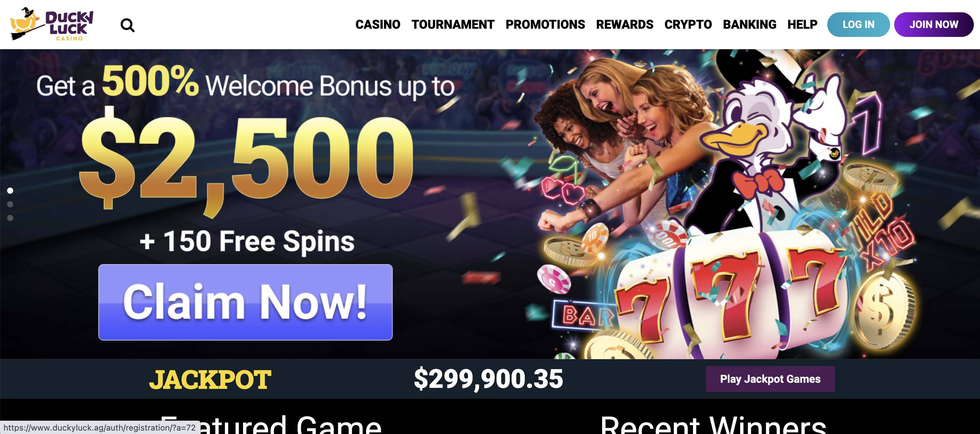Select the third carousel slide dot

coord(10,218)
